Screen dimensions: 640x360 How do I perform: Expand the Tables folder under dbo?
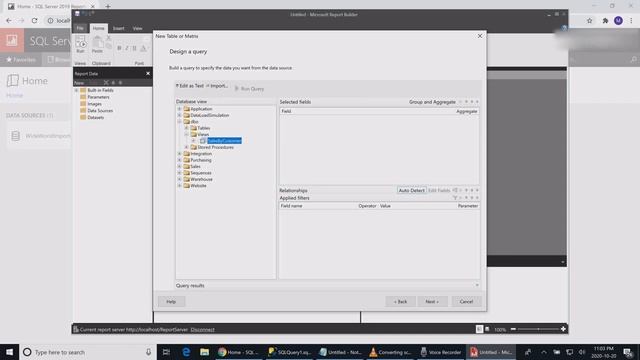coord(187,128)
